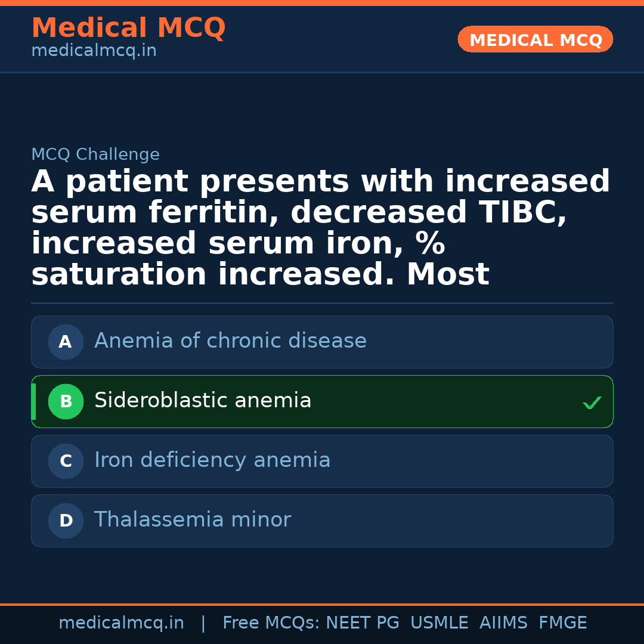Choose the "Iron deficiency anemia" answer text
The height and width of the screenshot is (644, 644).
212,460
